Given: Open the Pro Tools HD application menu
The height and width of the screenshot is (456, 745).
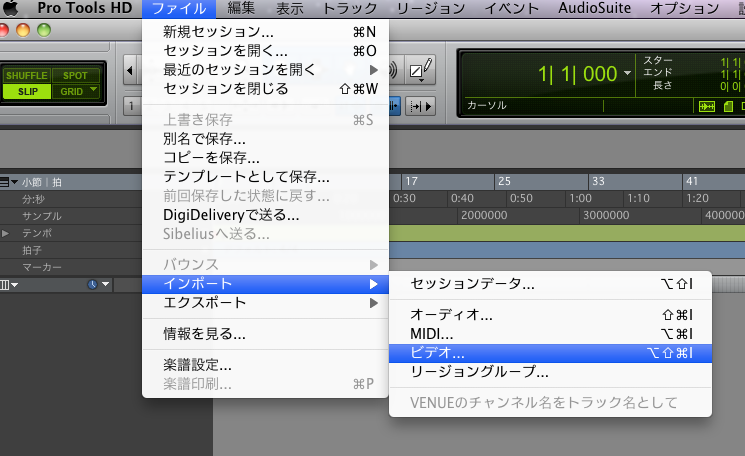Looking at the screenshot, I should (85, 8).
